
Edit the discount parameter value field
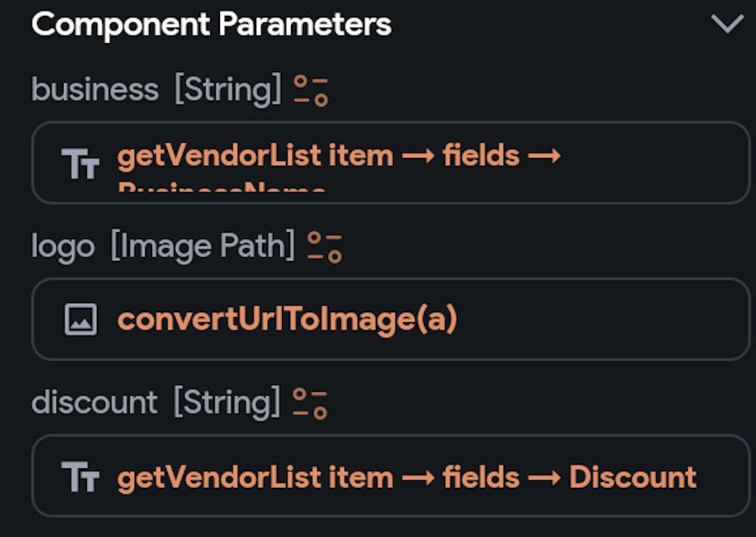(x=391, y=476)
